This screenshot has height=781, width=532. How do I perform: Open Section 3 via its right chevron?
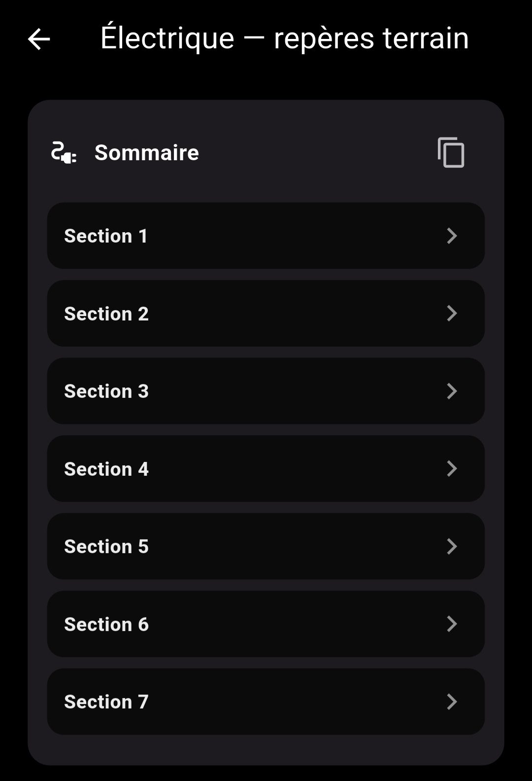point(452,391)
